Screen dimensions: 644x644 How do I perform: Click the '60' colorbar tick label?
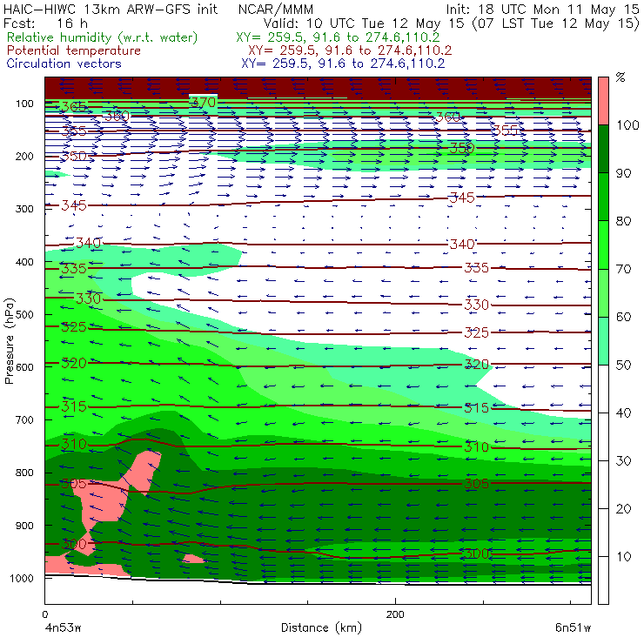pyautogui.click(x=623, y=317)
